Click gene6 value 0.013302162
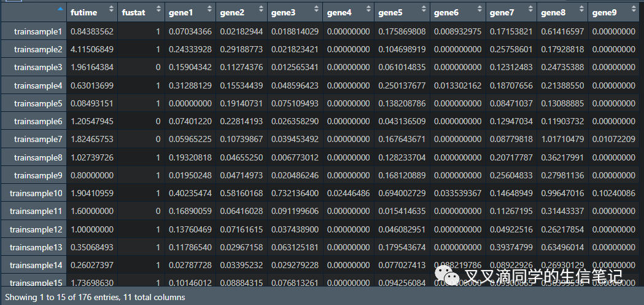Viewport: 644px width, 305px height. (458, 85)
